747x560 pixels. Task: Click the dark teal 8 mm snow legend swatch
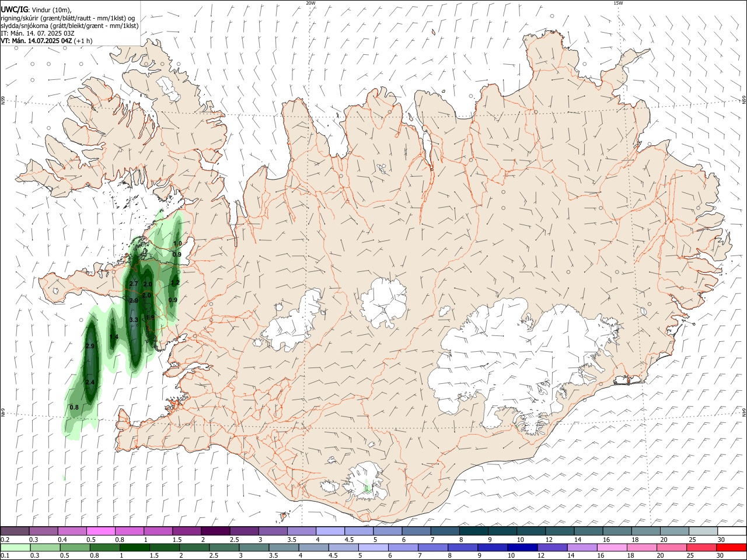point(473,531)
